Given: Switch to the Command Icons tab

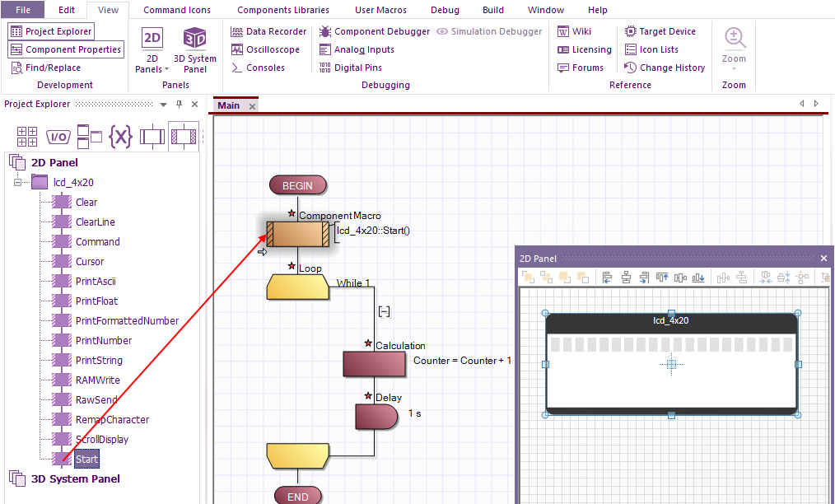Looking at the screenshot, I should (x=177, y=10).
